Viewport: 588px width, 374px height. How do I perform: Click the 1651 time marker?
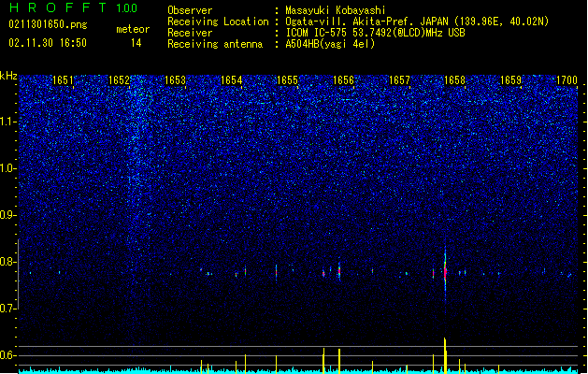[x=63, y=80]
